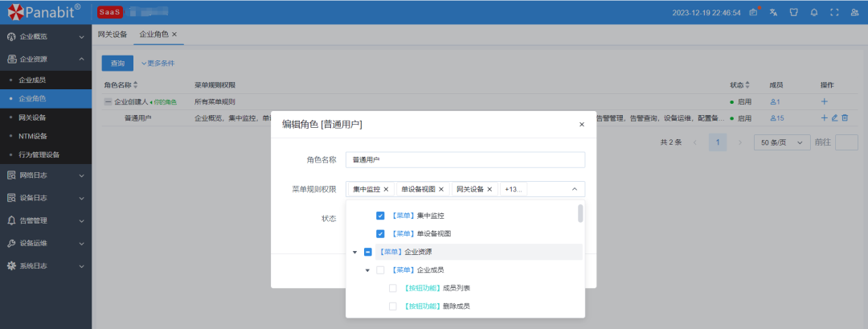Click the 设备运维 wrench icon
The height and width of the screenshot is (329, 868).
[x=11, y=243]
